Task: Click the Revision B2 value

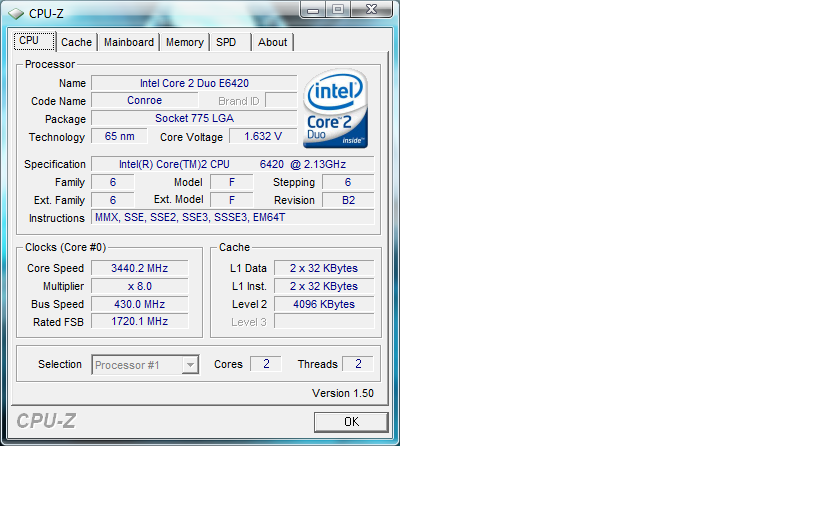Action: click(x=348, y=200)
